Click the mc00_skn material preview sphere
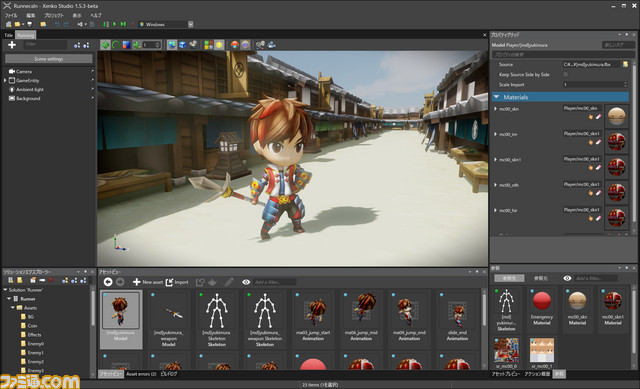640x389 pixels. click(616, 116)
